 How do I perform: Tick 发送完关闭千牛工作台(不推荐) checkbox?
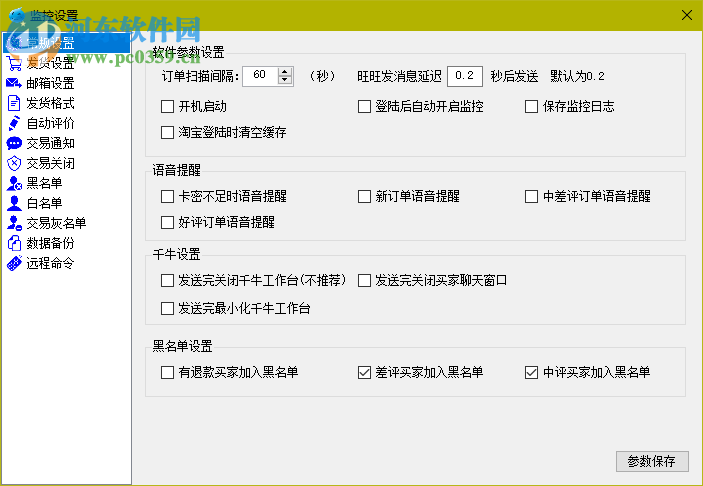click(167, 281)
